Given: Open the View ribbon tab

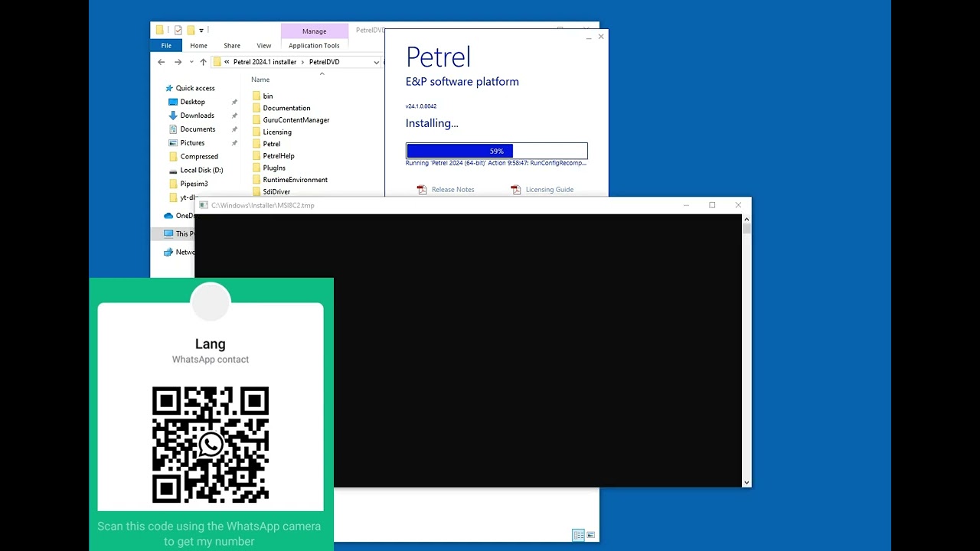Looking at the screenshot, I should (263, 45).
